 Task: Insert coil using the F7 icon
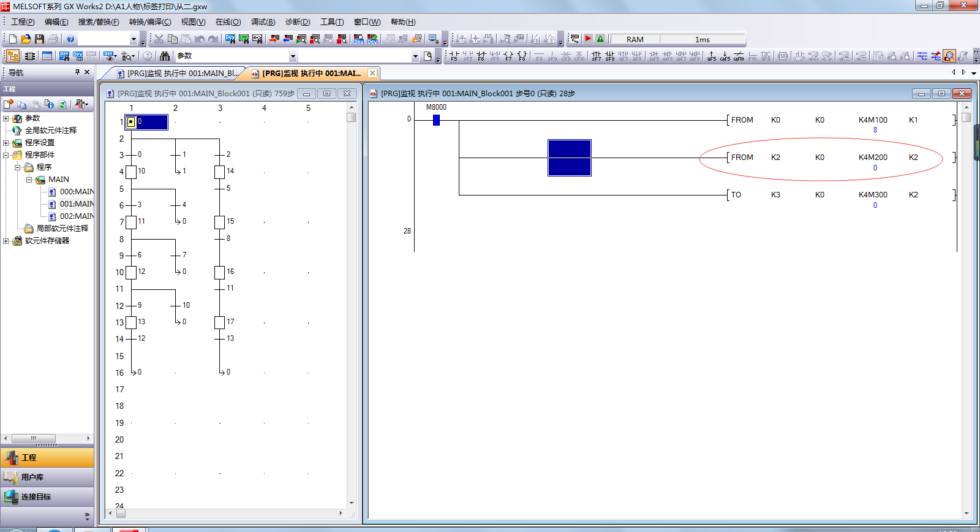point(508,56)
